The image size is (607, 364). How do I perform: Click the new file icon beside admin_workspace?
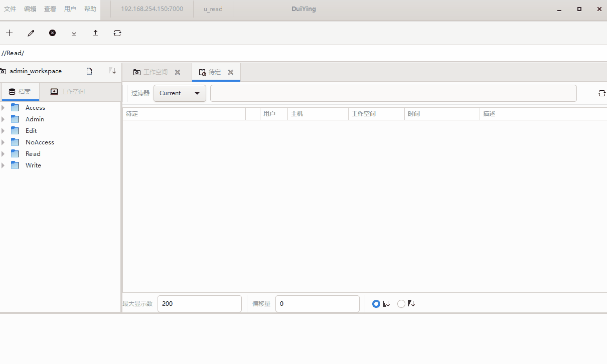click(89, 71)
